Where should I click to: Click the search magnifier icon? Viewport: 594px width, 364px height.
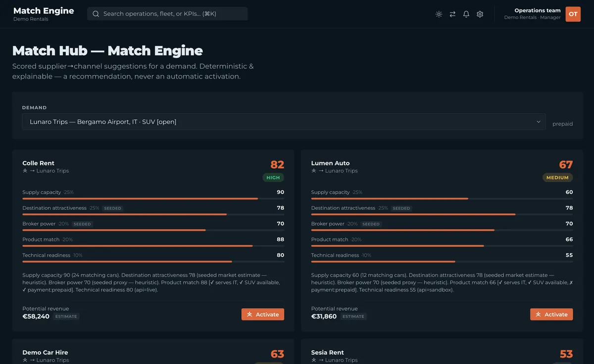pos(96,14)
